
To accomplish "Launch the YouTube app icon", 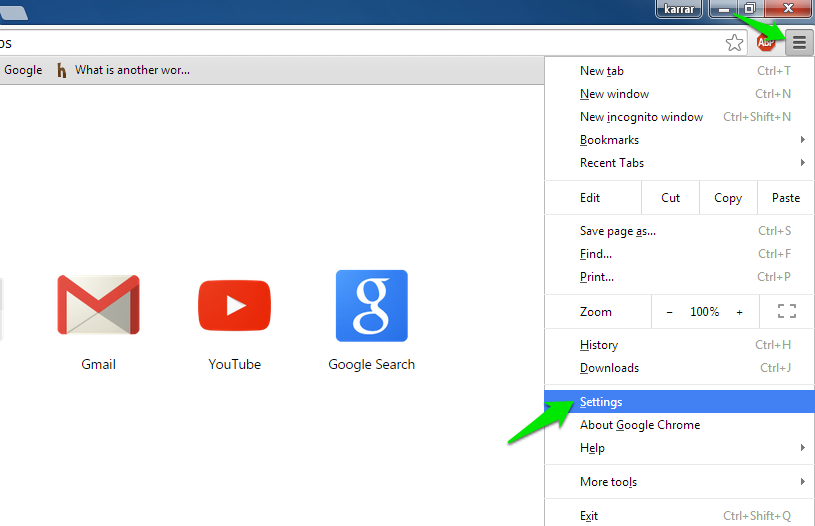I will [x=234, y=306].
